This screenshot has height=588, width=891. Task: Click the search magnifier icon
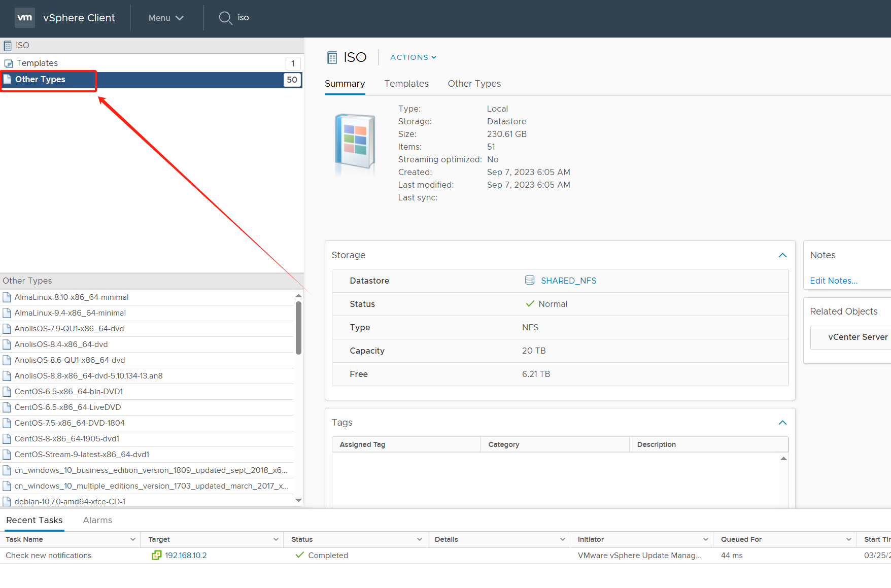(225, 18)
